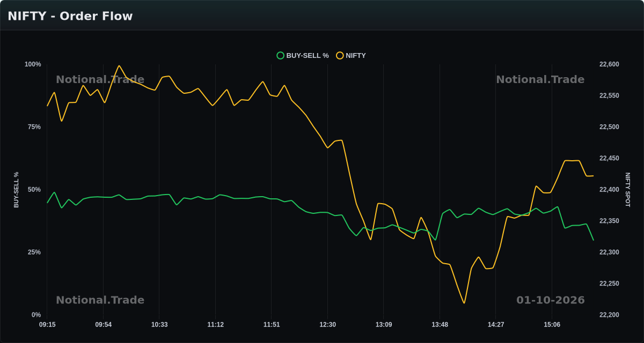This screenshot has height=343, width=644.
Task: Click the 22,350 right axis label
Action: pyautogui.click(x=609, y=221)
